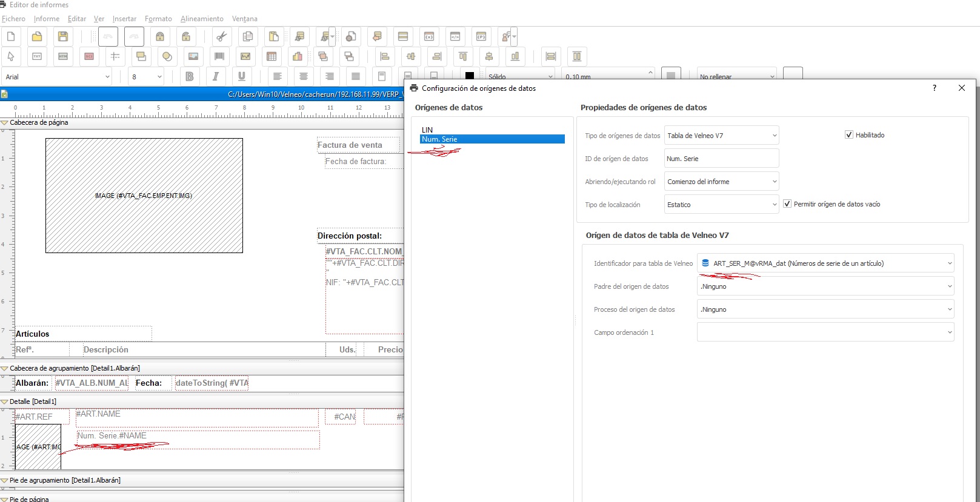The height and width of the screenshot is (502, 980).
Task: Insert a picture object from toolbar
Action: click(193, 56)
